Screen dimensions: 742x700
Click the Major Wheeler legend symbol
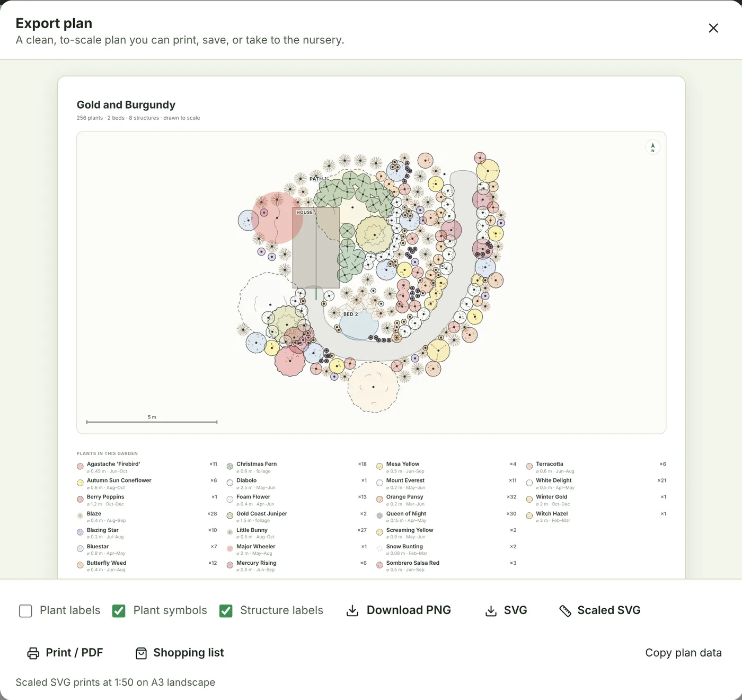(x=230, y=549)
